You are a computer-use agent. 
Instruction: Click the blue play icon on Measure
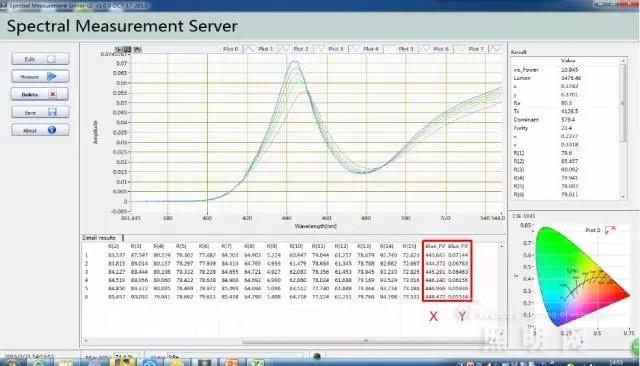coord(51,76)
